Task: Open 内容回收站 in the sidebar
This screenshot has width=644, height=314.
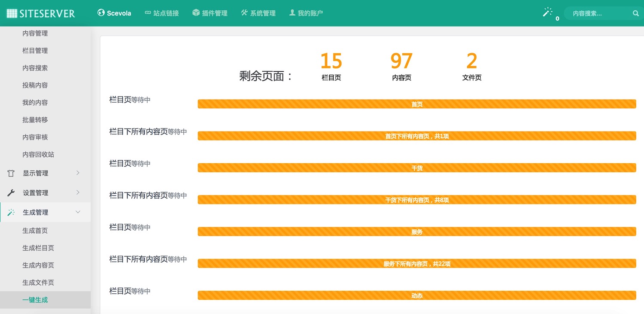Action: pos(38,155)
